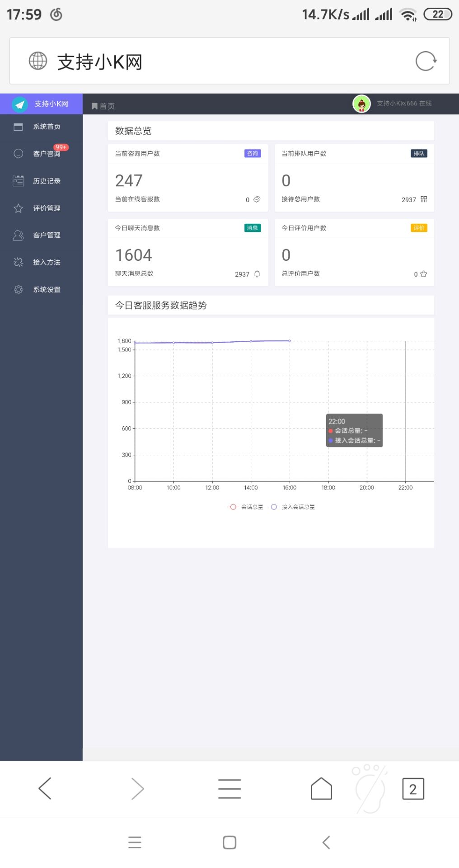459x868 pixels.
Task: Open 客户咨询 in the sidebar
Action: point(41,154)
